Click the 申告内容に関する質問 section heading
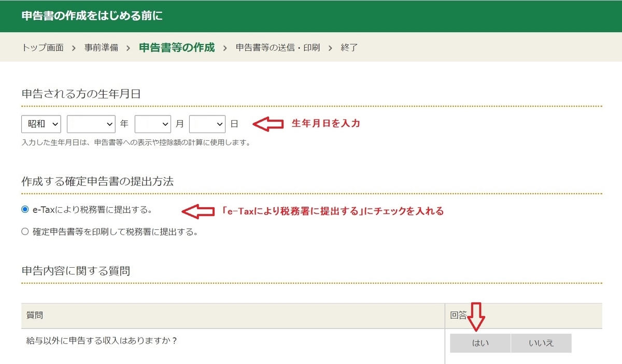The image size is (622, 364). coord(76,270)
